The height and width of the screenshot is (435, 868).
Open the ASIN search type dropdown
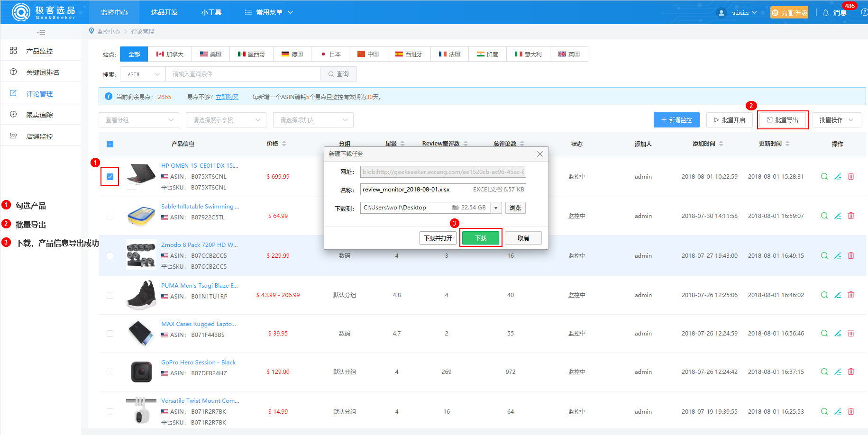pos(143,74)
